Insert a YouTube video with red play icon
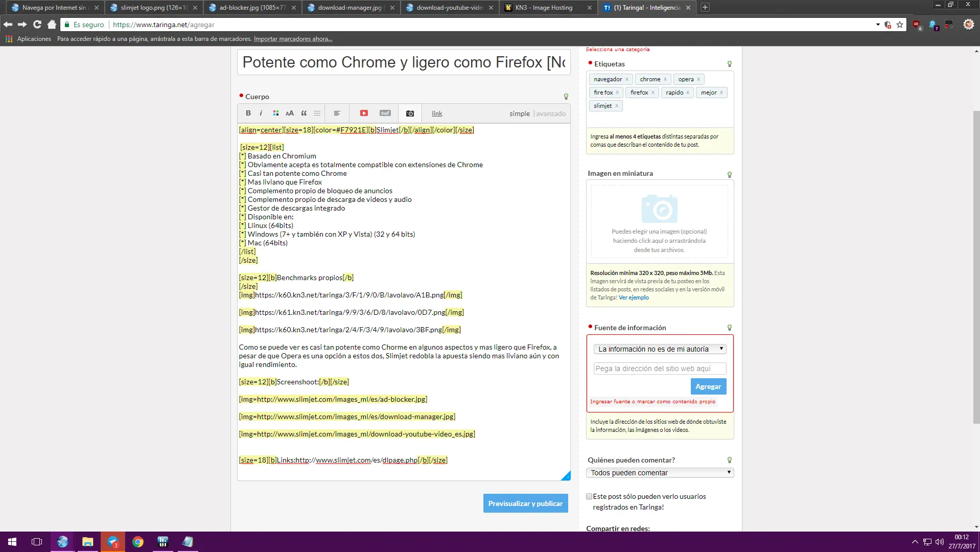 point(364,113)
